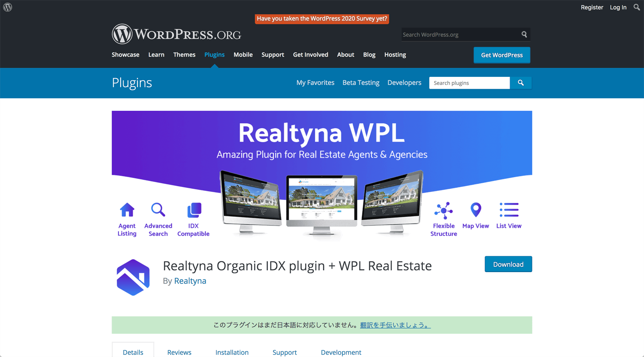
Task: Click the Realtyna plugin logo icon
Action: point(133,277)
